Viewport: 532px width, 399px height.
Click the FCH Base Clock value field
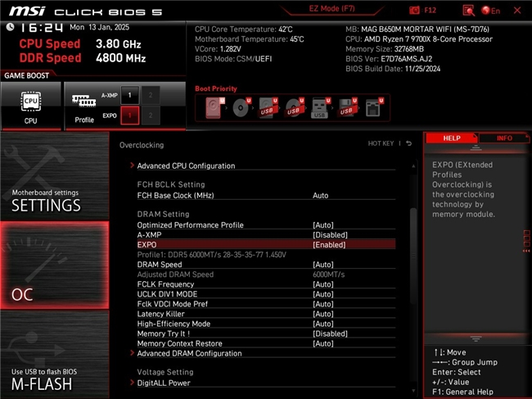(x=321, y=196)
